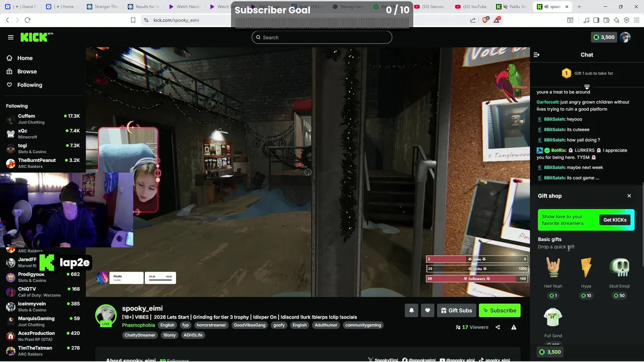Open AcezProduction channel in sidebar

(x=43, y=336)
